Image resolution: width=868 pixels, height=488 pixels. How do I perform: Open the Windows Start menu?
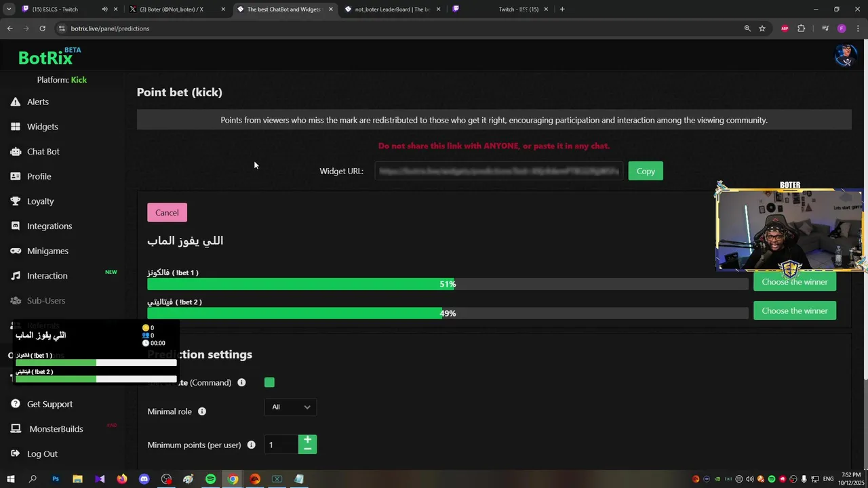click(10, 479)
